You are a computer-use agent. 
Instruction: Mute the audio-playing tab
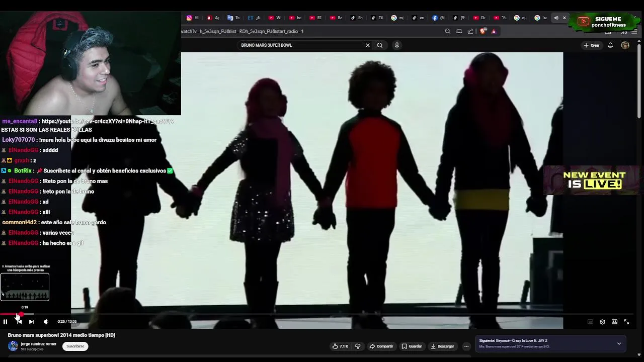556,18
